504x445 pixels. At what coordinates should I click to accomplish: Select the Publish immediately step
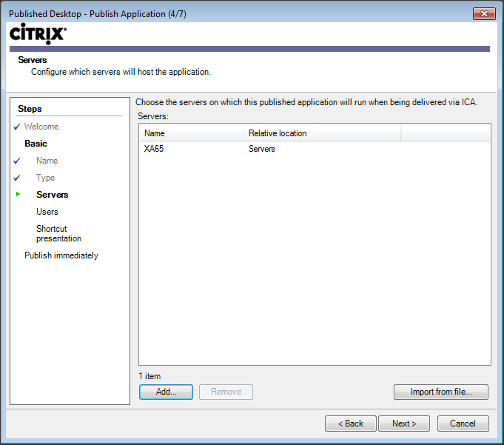[x=61, y=255]
